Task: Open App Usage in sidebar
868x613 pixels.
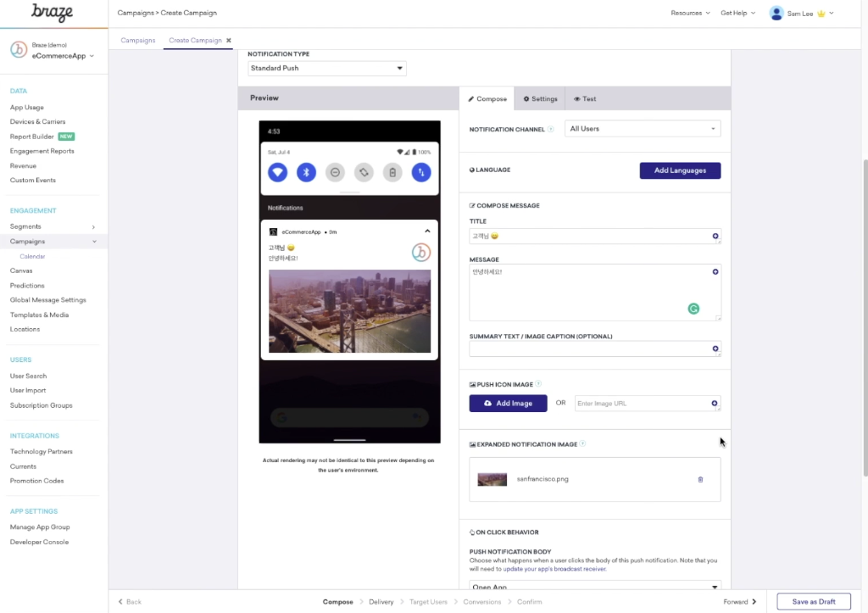Action: pyautogui.click(x=26, y=108)
